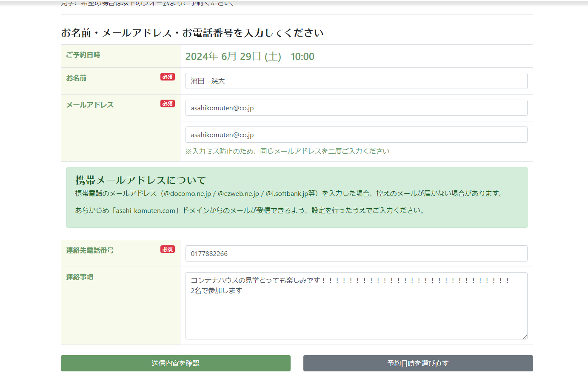Image resolution: width=588 pixels, height=388 pixels.
Task: Click the 連絡事項 label
Action: 80,277
